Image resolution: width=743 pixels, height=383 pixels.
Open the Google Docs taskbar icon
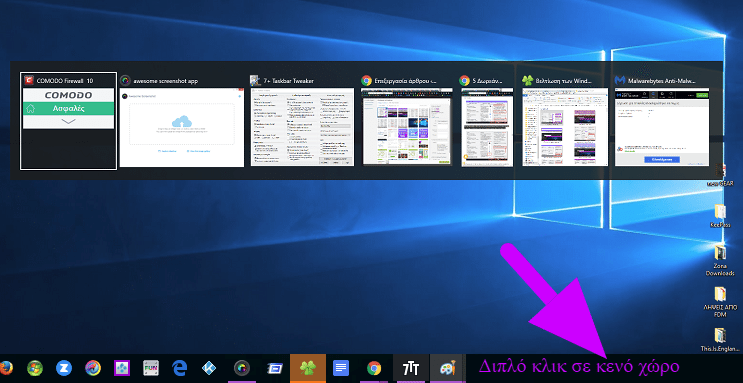click(x=341, y=368)
